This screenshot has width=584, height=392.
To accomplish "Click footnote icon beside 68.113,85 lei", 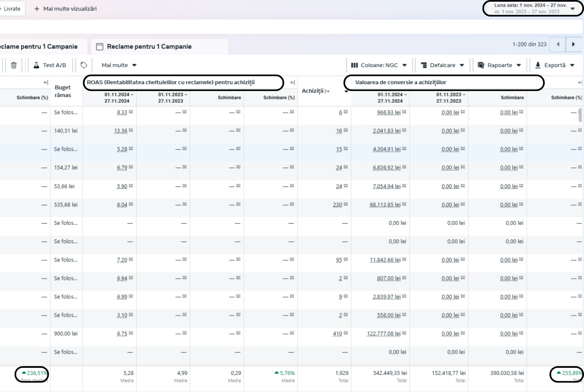I will tap(404, 204).
